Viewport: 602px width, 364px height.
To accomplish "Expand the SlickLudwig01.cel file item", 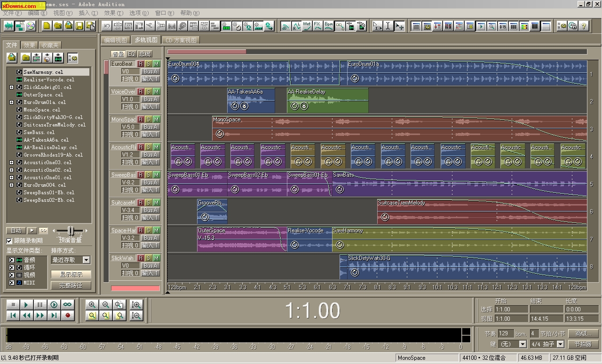I will [x=11, y=87].
